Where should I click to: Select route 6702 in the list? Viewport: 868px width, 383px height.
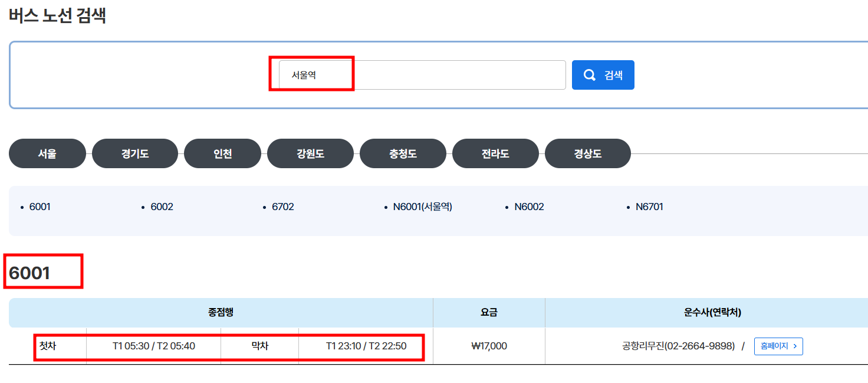click(281, 207)
